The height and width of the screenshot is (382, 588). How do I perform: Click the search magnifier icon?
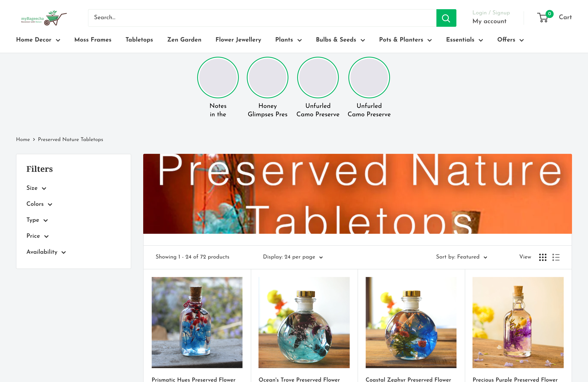tap(446, 18)
